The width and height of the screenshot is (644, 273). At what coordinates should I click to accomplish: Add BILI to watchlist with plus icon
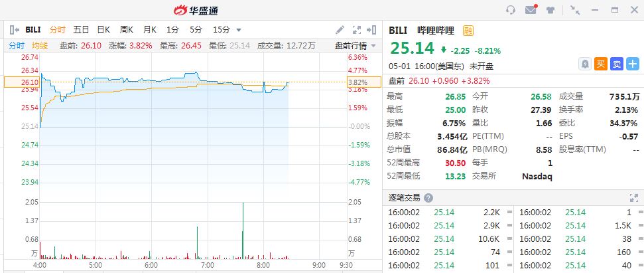(633, 64)
